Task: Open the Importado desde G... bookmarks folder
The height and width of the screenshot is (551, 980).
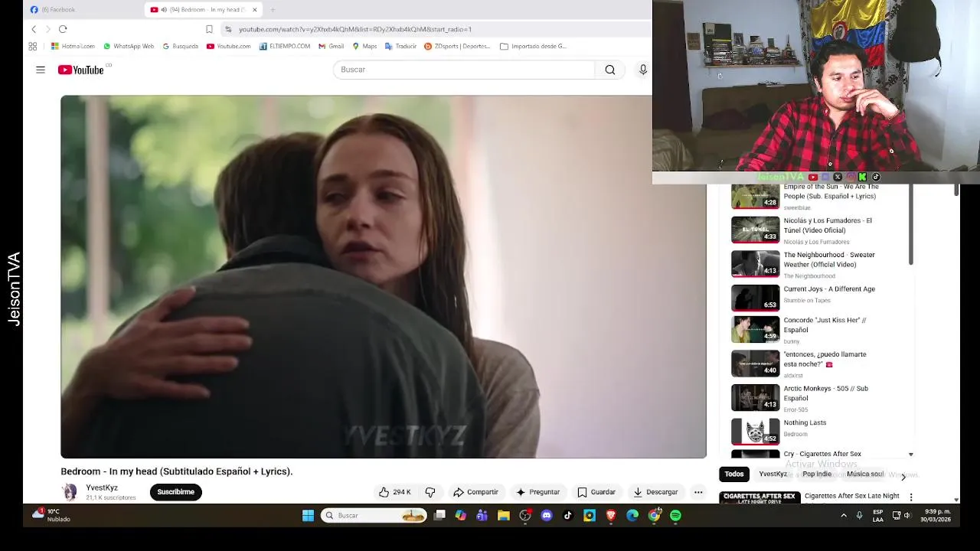Action: [x=534, y=46]
